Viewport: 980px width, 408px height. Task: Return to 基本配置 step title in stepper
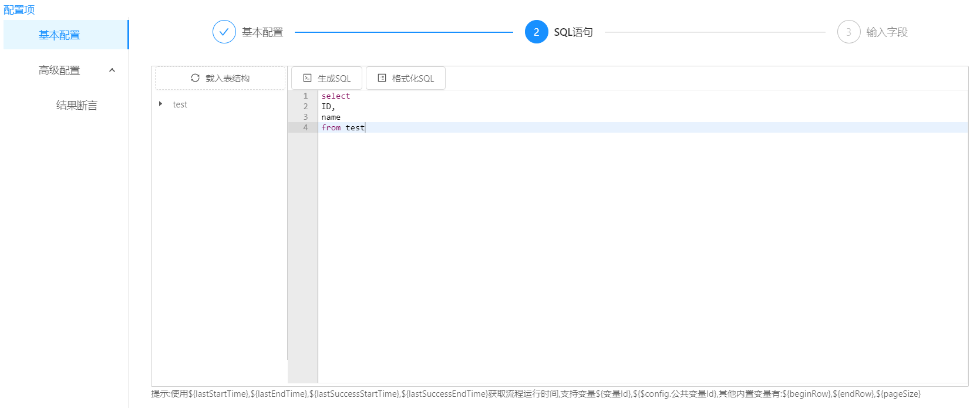(262, 32)
